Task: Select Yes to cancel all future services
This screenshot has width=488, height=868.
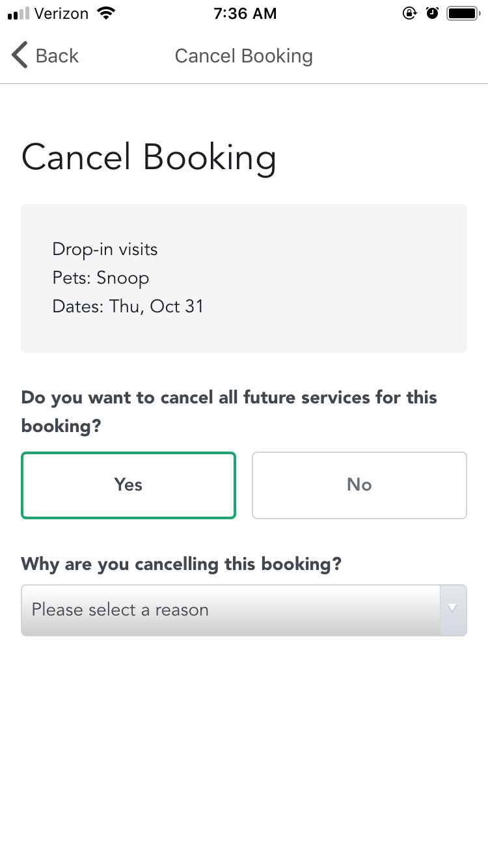Action: point(128,485)
